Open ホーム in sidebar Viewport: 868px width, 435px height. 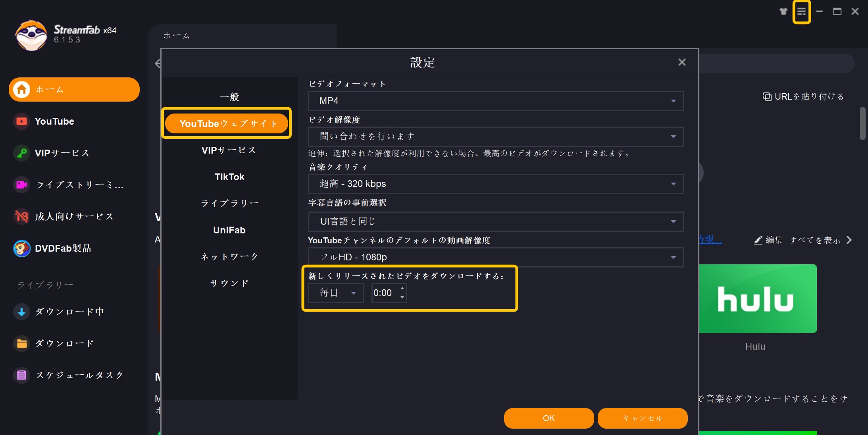(74, 89)
